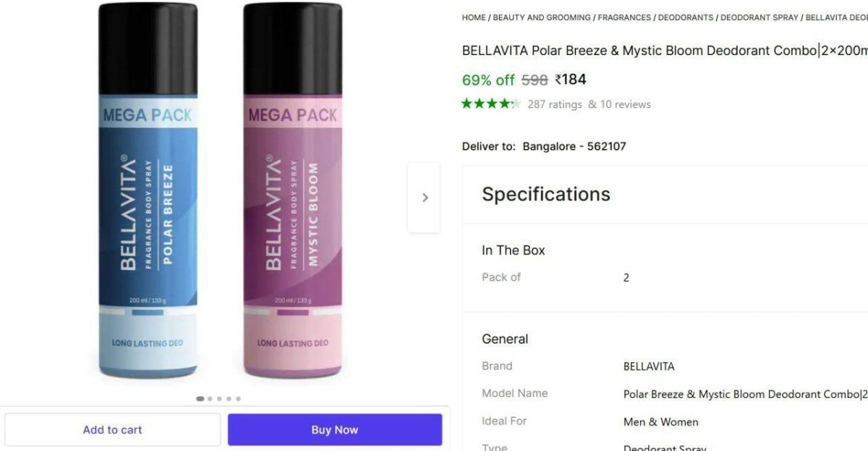Image resolution: width=868 pixels, height=451 pixels.
Task: Click the first active carousel dot
Action: [x=200, y=399]
